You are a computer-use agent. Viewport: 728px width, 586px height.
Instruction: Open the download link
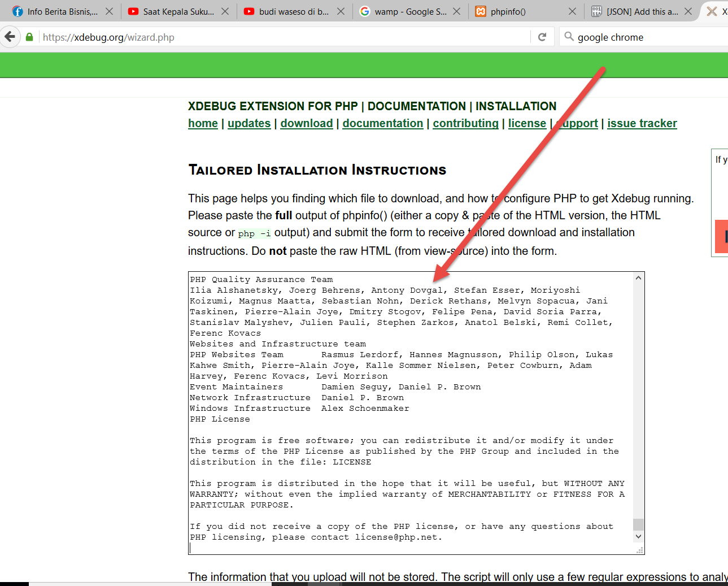[307, 123]
